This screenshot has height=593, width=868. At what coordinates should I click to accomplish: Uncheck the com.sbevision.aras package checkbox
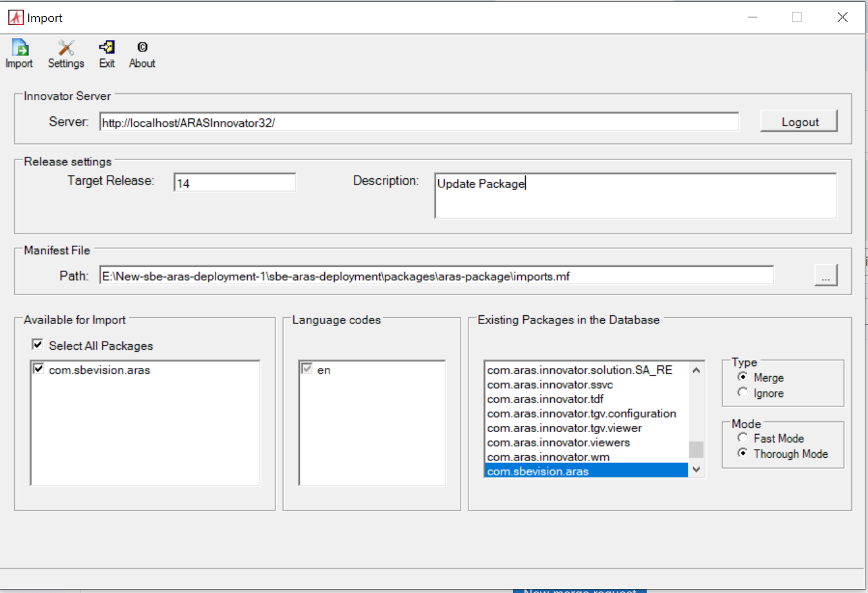point(39,369)
